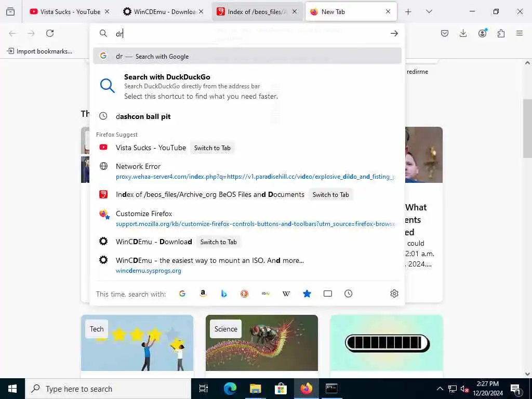Viewport: 532px width, 399px height.
Task: Reload the current page
Action: click(x=50, y=33)
